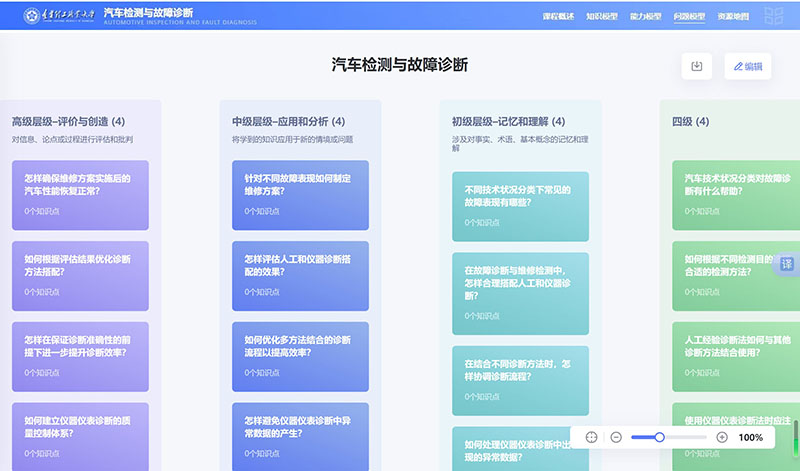800x471 pixels.
Task: Click the download icon button
Action: [x=696, y=66]
